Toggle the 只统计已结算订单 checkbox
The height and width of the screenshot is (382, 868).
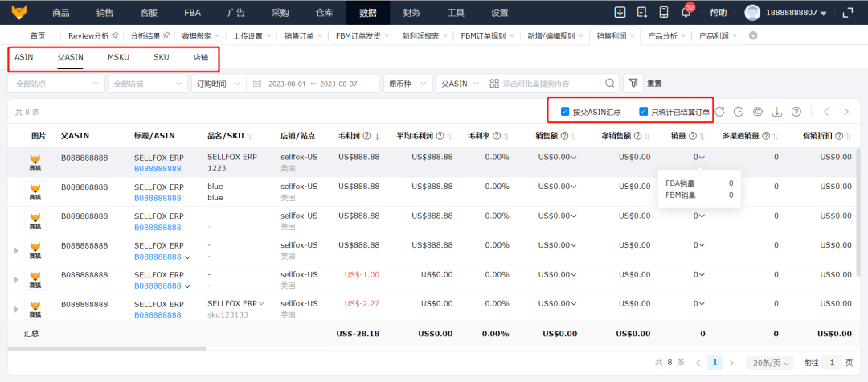(643, 112)
